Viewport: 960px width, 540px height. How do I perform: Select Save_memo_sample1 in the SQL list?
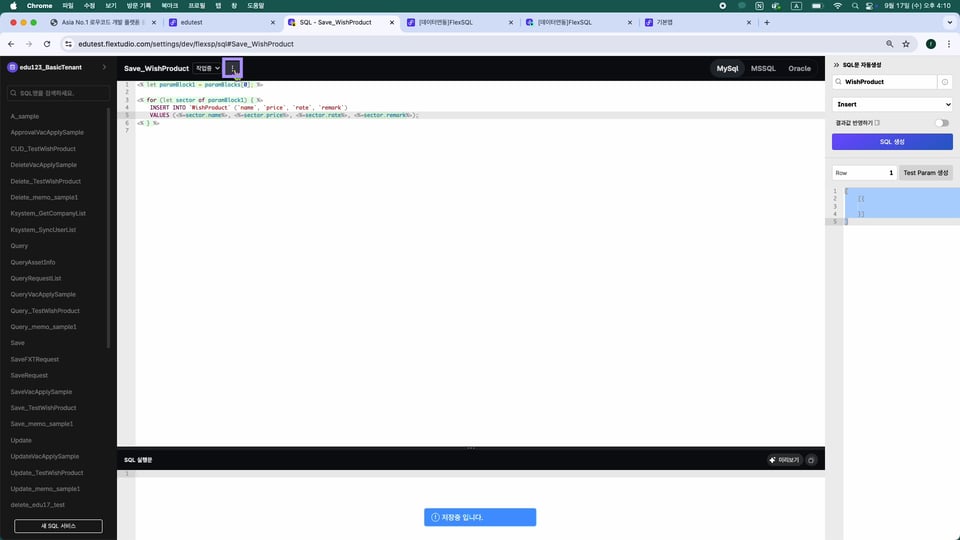pos(42,424)
